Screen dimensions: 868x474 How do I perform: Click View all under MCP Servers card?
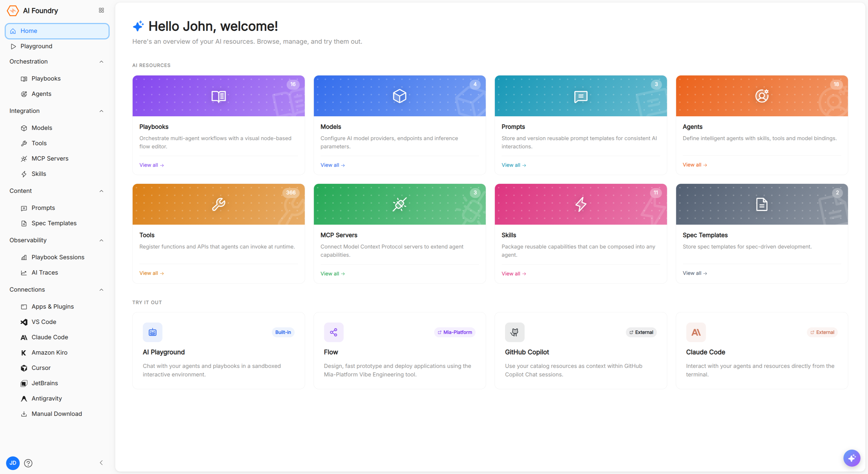[x=332, y=273]
